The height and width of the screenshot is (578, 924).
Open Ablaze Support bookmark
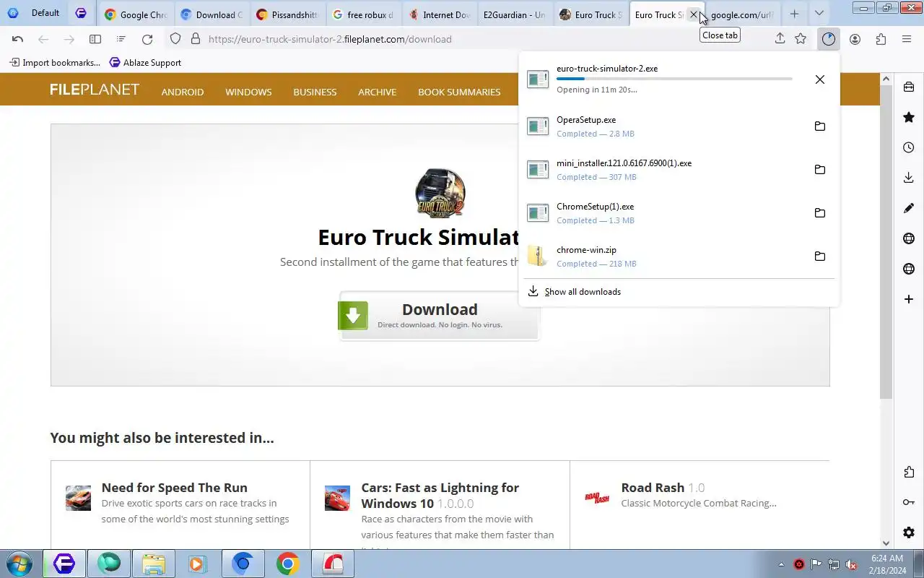(x=145, y=63)
